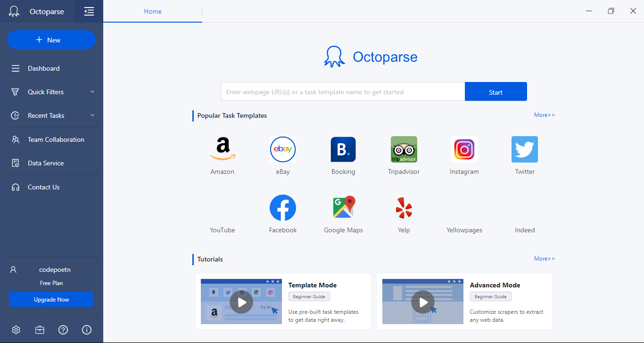This screenshot has width=644, height=343.
Task: Open the toolbox briefcase icon
Action: click(x=40, y=330)
